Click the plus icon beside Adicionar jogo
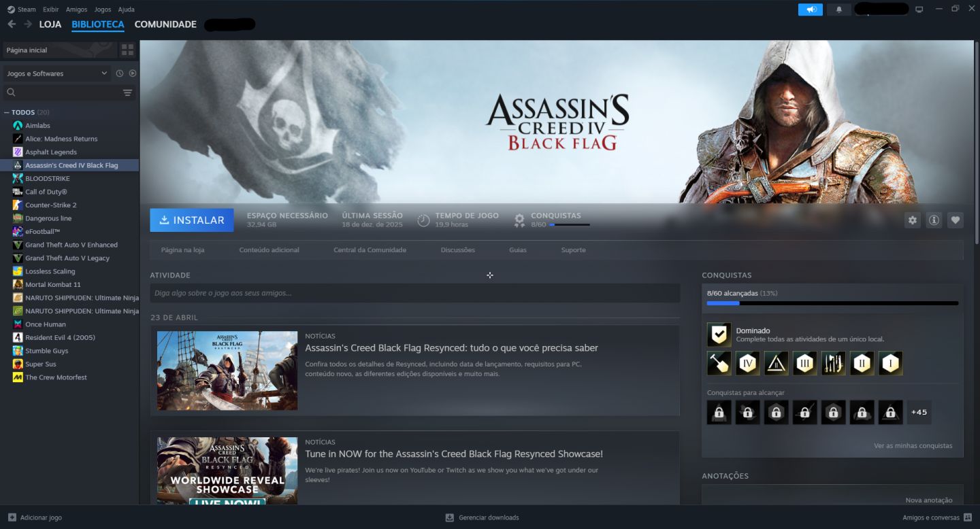Viewport: 980px width, 529px height. tap(12, 517)
